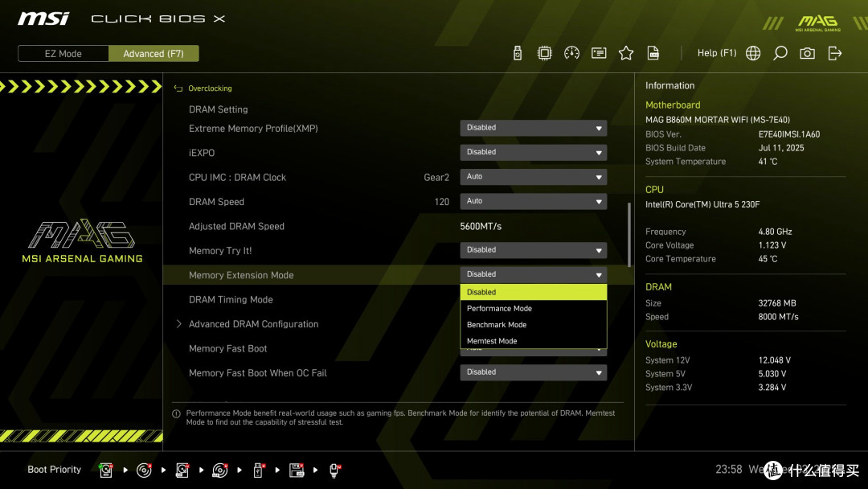
Task: Click the back arrow beside Overclocking
Action: pos(178,88)
